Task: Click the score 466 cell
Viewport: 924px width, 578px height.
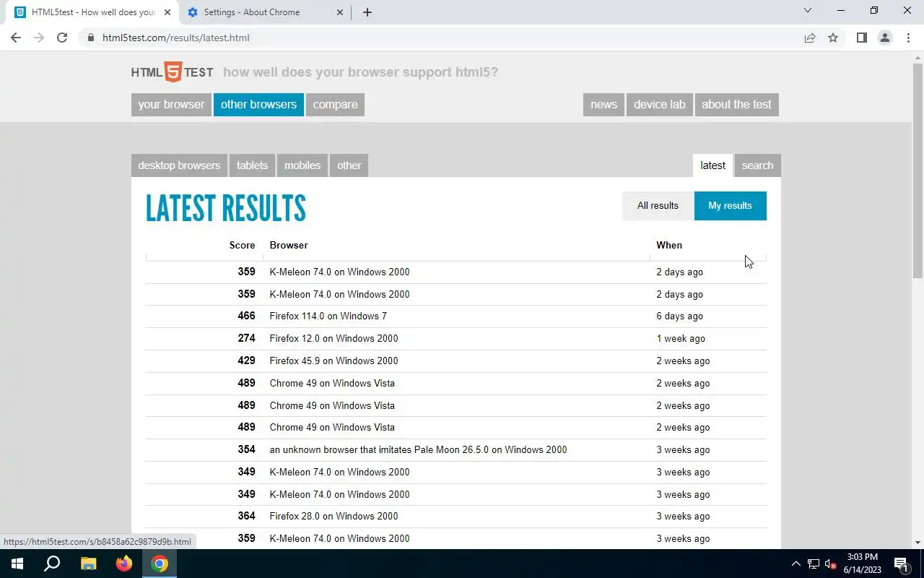Action: click(246, 316)
